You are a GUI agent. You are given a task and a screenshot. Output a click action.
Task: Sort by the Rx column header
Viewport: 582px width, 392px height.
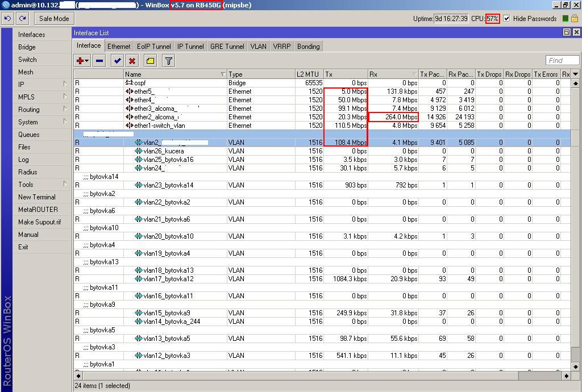(393, 74)
